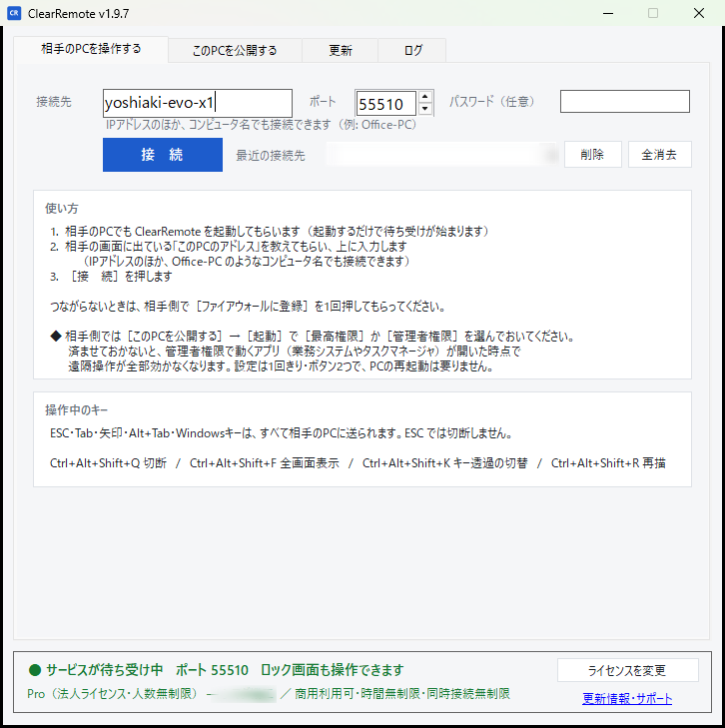The image size is (725, 728).
Task: Click the Ctrl+Alt+Shift+K キー透過の切替 text
Action: [445, 463]
